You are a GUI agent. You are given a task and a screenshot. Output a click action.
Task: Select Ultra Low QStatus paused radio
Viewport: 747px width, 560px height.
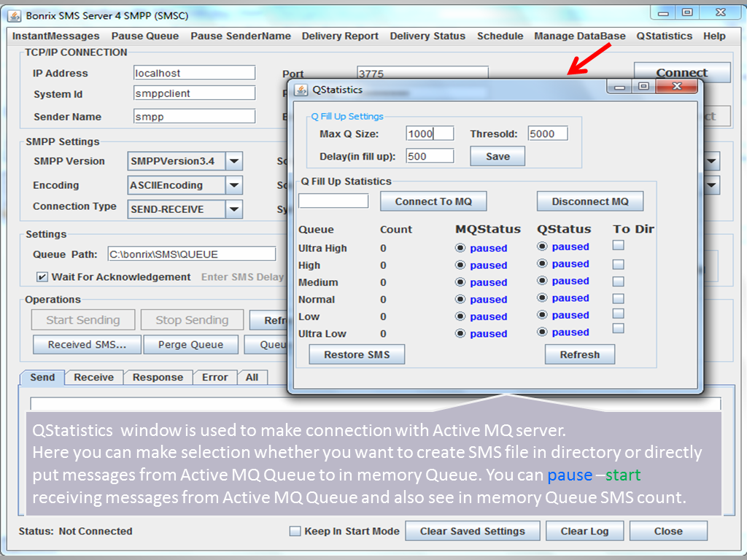(x=542, y=332)
